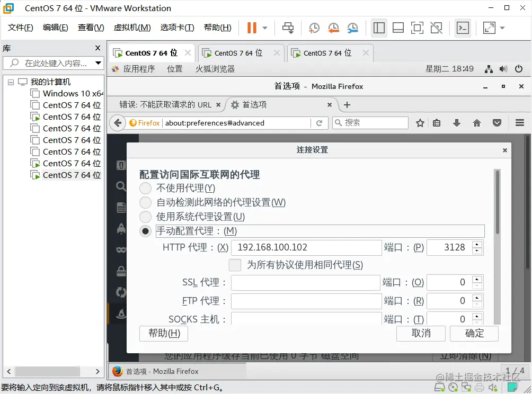Open the stretch options dropdown arrow
Screen dimensions: 532x394
(502, 28)
